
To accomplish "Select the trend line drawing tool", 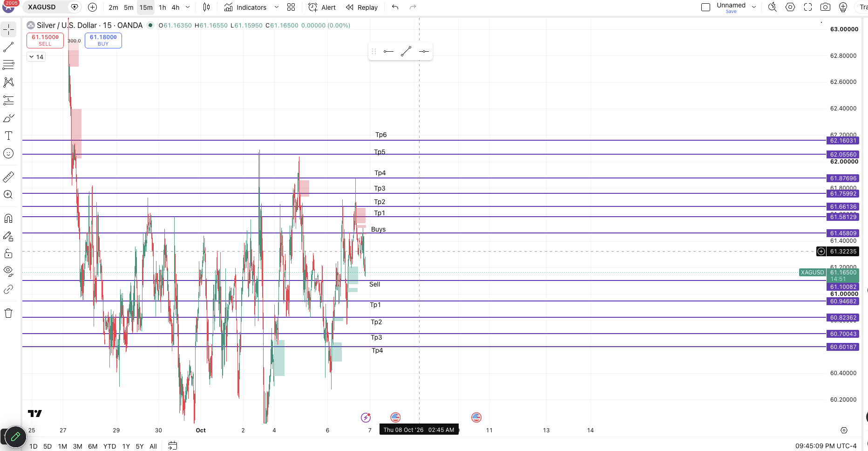I will tap(8, 47).
